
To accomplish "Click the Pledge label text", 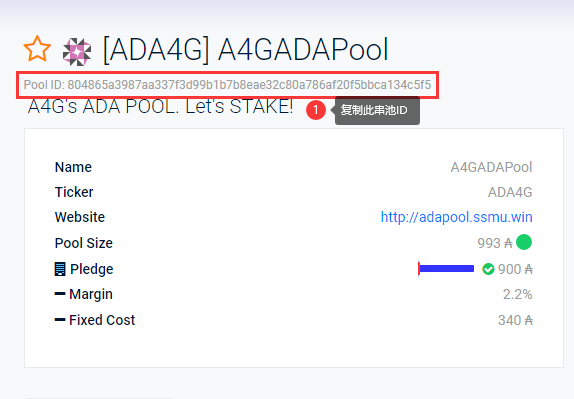I will pyautogui.click(x=92, y=269).
